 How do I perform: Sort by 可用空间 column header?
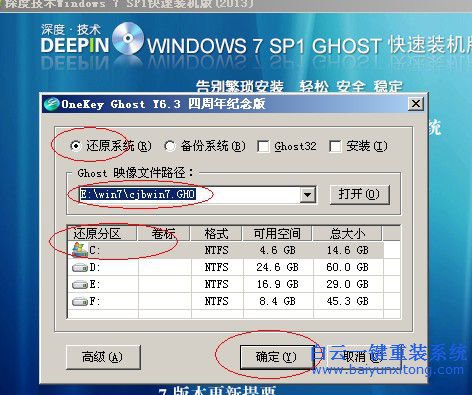(277, 234)
